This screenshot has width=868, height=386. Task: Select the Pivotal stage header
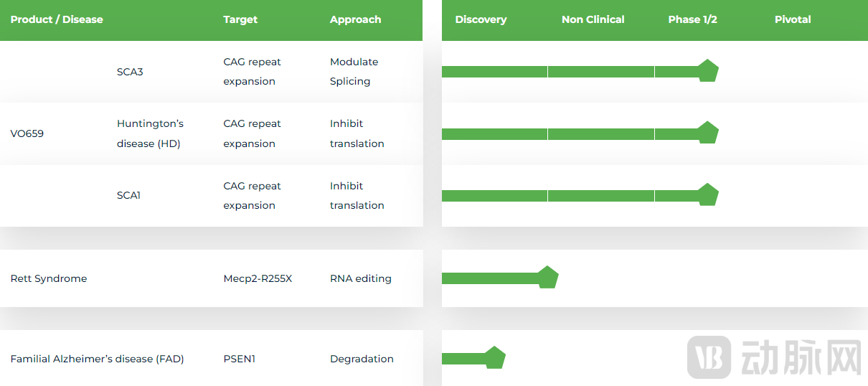793,19
